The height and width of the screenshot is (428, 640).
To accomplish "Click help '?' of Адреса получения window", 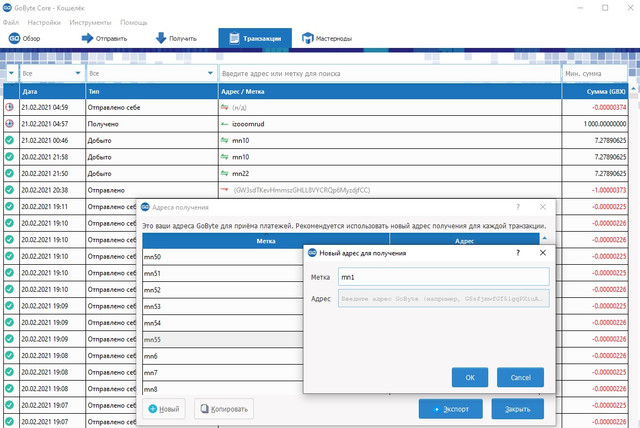I will 518,207.
